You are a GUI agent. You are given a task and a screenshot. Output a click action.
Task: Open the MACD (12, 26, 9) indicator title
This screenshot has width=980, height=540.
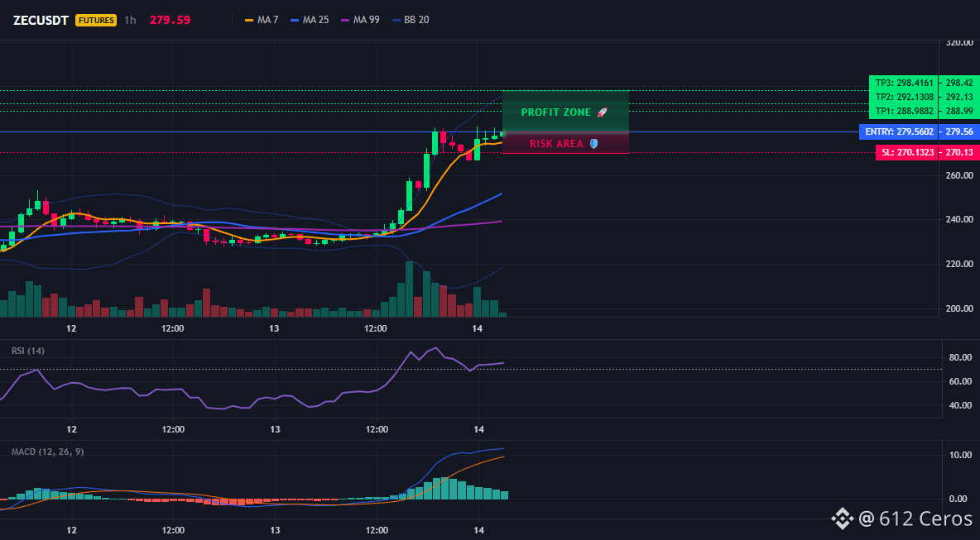(x=47, y=452)
